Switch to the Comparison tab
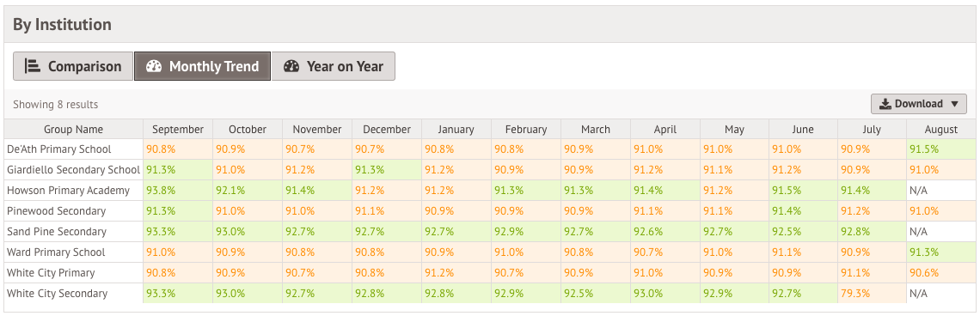Viewport: 980px width, 316px height. point(73,66)
